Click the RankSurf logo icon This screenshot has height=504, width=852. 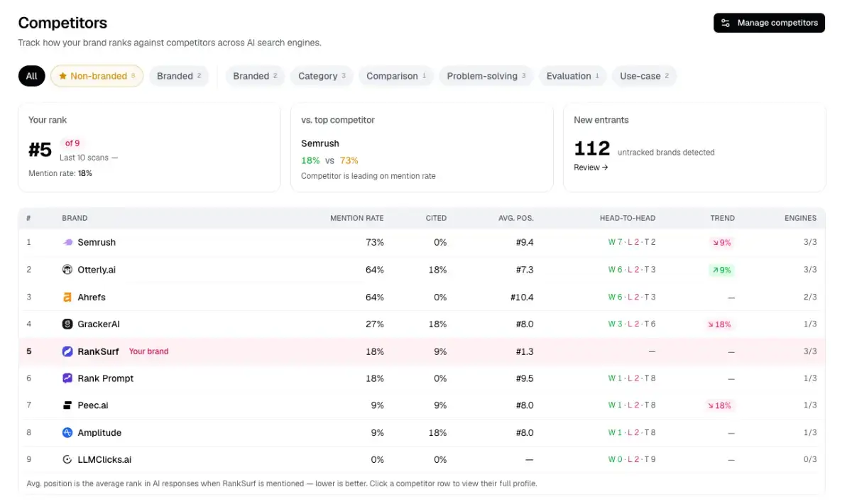pyautogui.click(x=67, y=351)
